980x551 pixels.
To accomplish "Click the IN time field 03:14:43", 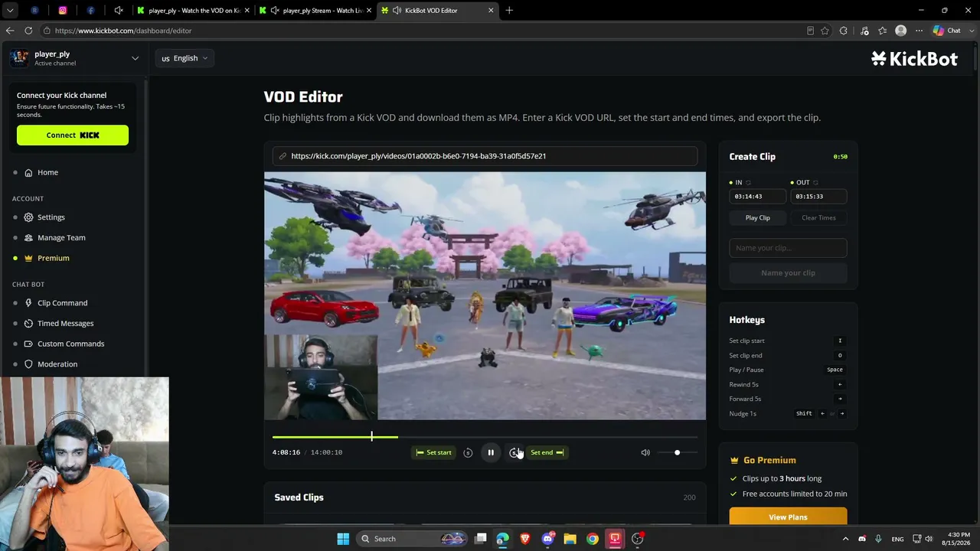I will 757,197.
